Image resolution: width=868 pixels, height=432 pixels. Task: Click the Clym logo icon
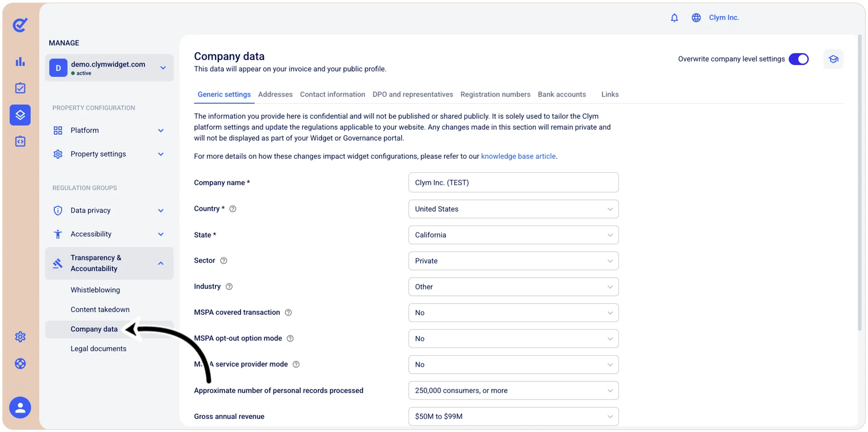click(x=20, y=25)
